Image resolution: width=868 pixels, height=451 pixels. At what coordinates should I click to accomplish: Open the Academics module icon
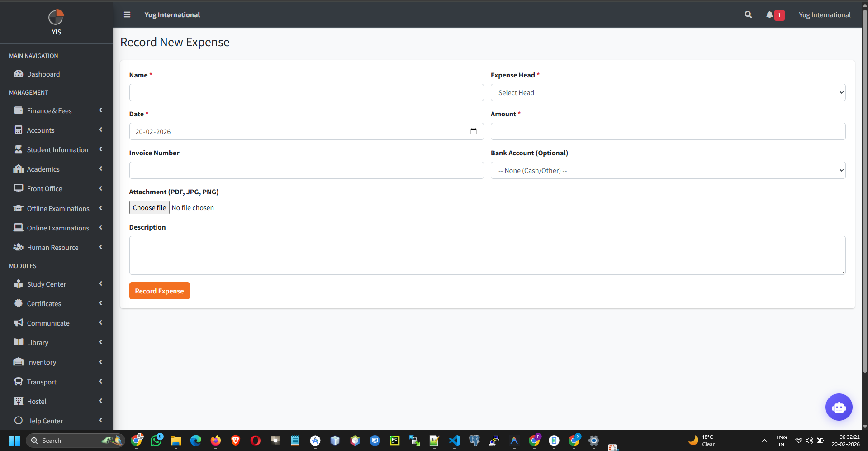coord(18,169)
